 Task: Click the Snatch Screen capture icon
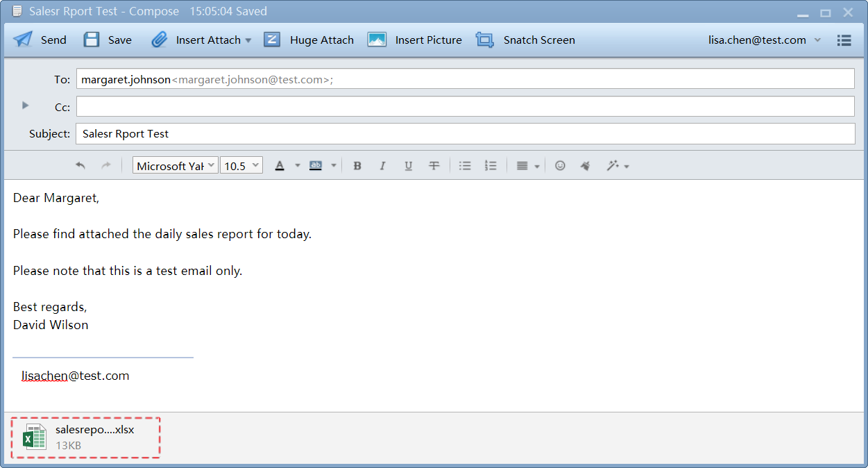[484, 40]
